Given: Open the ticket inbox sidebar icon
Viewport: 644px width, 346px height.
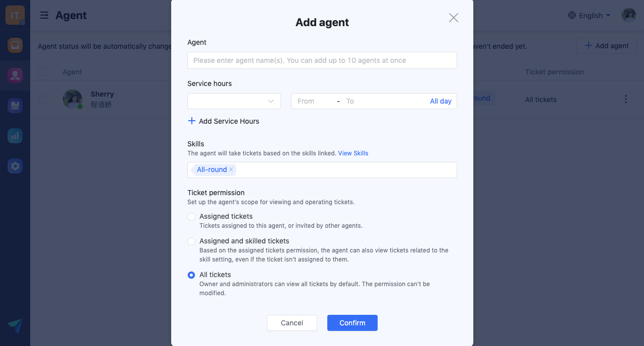Looking at the screenshot, I should pos(15,45).
